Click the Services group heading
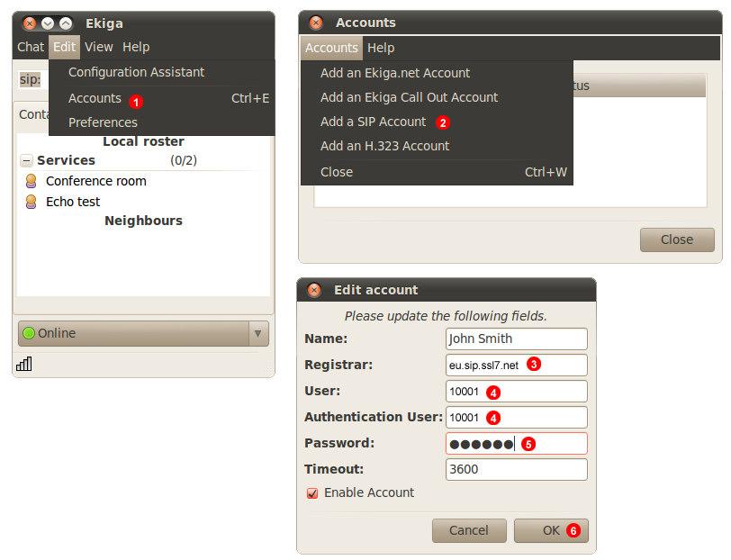The image size is (731, 560). pos(67,160)
